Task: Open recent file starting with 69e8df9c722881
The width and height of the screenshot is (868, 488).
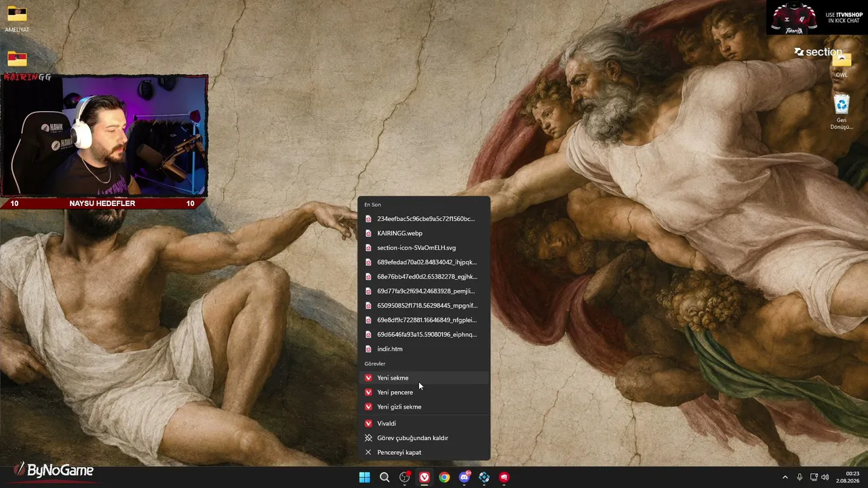Action: tap(424, 320)
